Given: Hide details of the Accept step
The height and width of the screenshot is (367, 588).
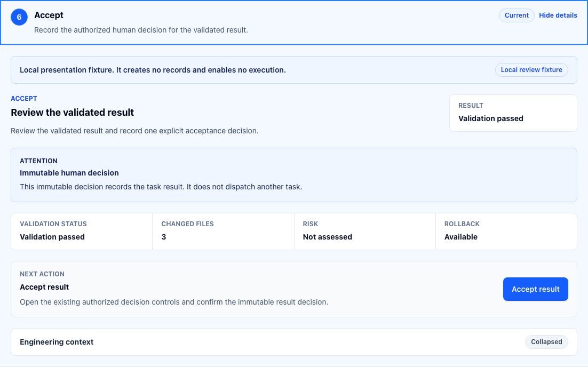Looking at the screenshot, I should [x=558, y=15].
